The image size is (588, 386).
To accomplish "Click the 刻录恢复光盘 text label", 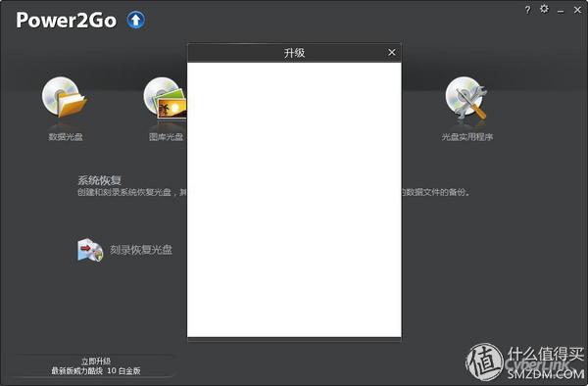I will [141, 250].
